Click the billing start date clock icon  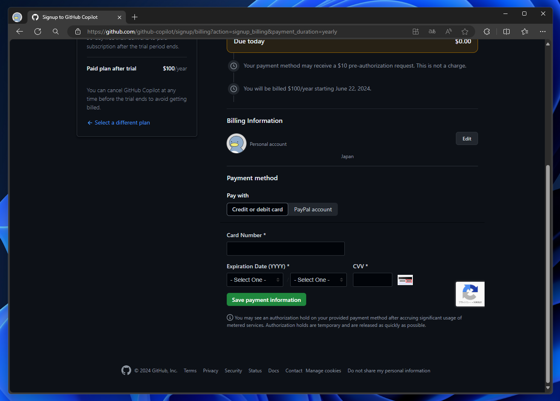tap(234, 89)
